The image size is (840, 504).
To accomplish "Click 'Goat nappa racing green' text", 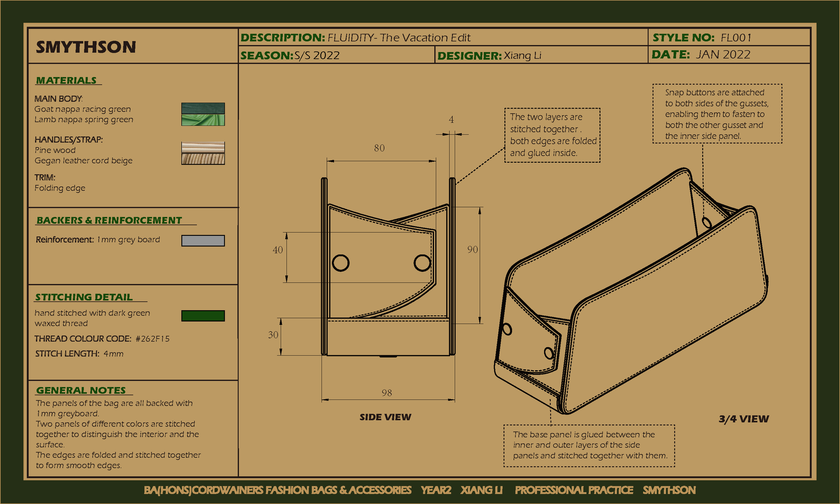I will click(83, 109).
